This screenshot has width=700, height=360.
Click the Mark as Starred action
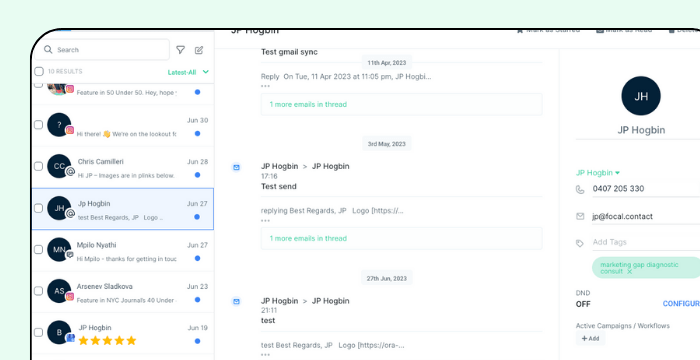click(548, 30)
